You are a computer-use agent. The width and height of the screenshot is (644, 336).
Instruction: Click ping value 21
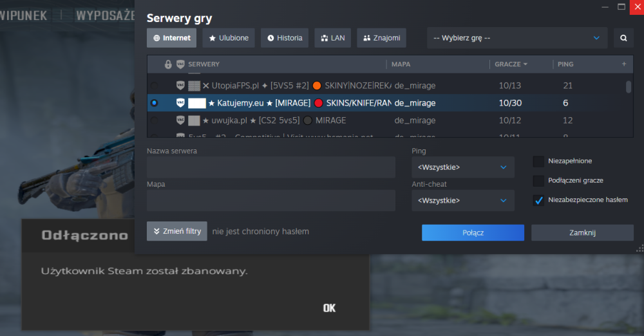click(x=567, y=86)
